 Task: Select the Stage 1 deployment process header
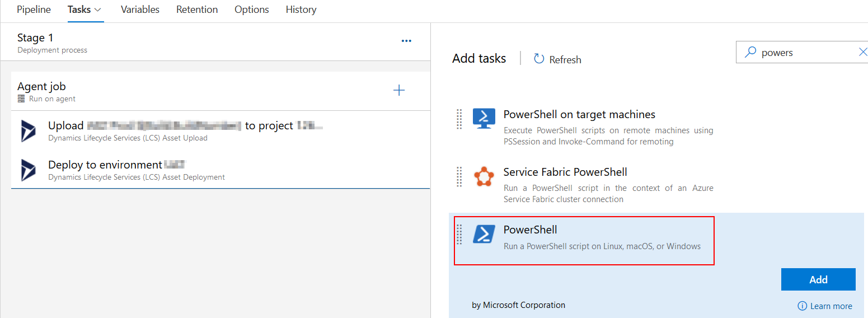[215, 43]
